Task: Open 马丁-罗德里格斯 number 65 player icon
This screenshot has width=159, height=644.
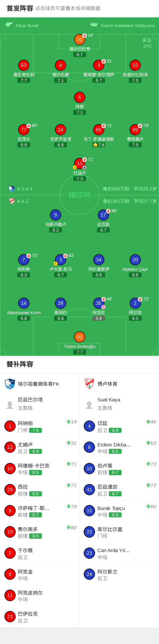Action: click(99, 130)
